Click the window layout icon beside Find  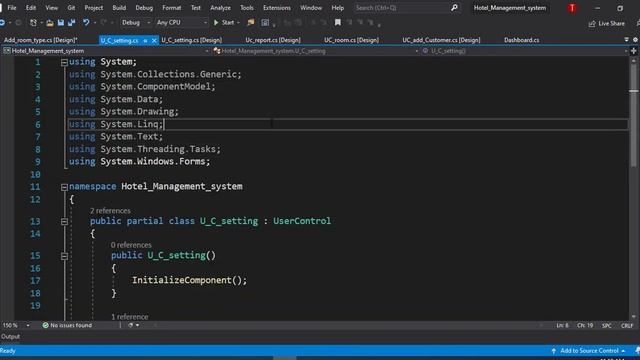click(265, 23)
